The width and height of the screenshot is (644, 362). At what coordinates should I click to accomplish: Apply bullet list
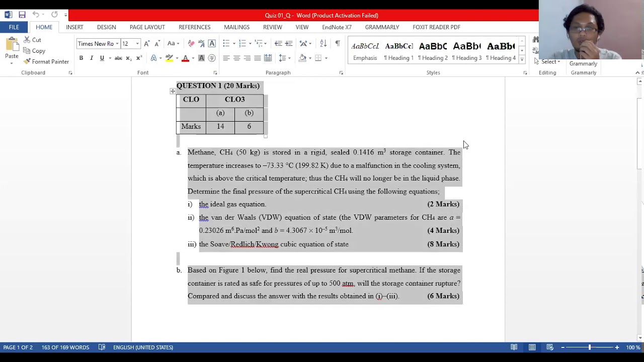pos(226,44)
